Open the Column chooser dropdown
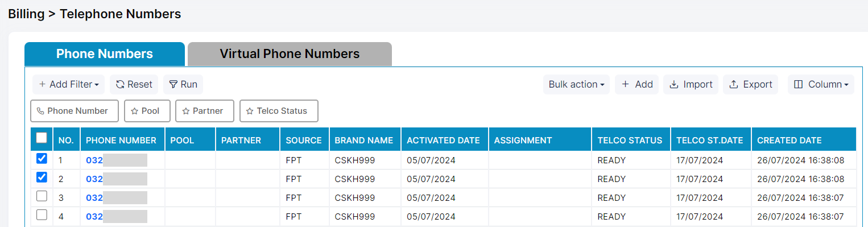The height and width of the screenshot is (227, 868). (821, 84)
